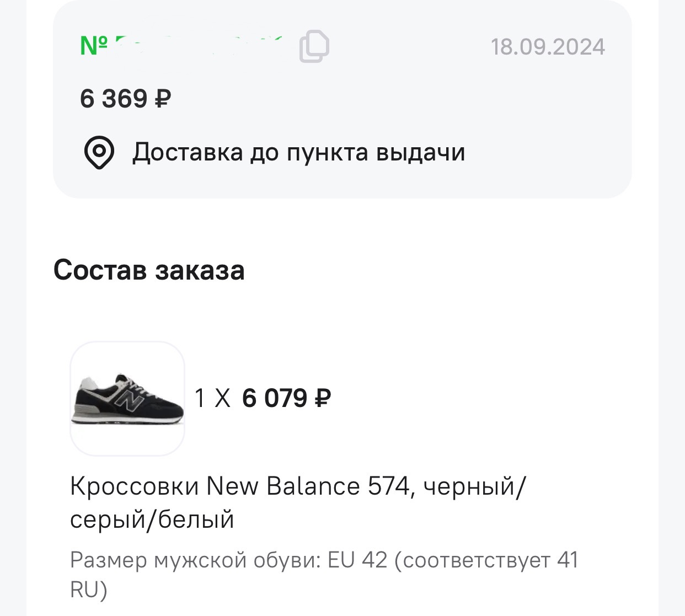This screenshot has height=616, width=685.
Task: Open the New Balance sneaker thumbnail
Action: click(127, 399)
